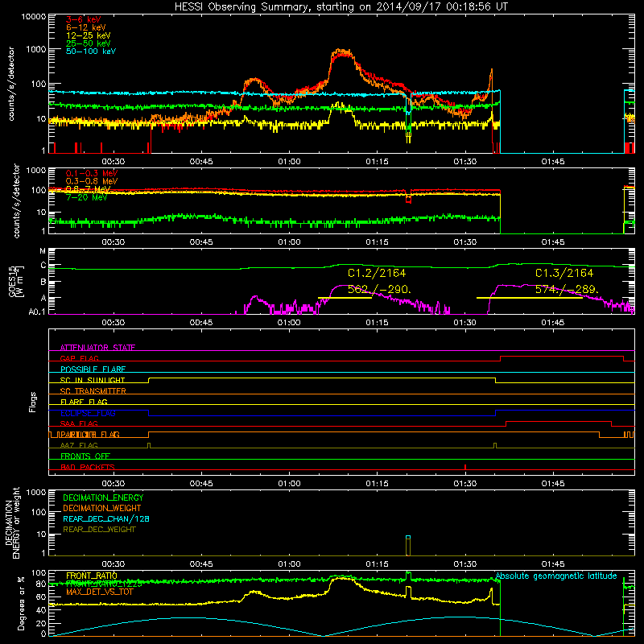Viewport: 644px width, 644px height.
Task: Click the cyan decimation spike near 01:20
Action: click(x=408, y=537)
